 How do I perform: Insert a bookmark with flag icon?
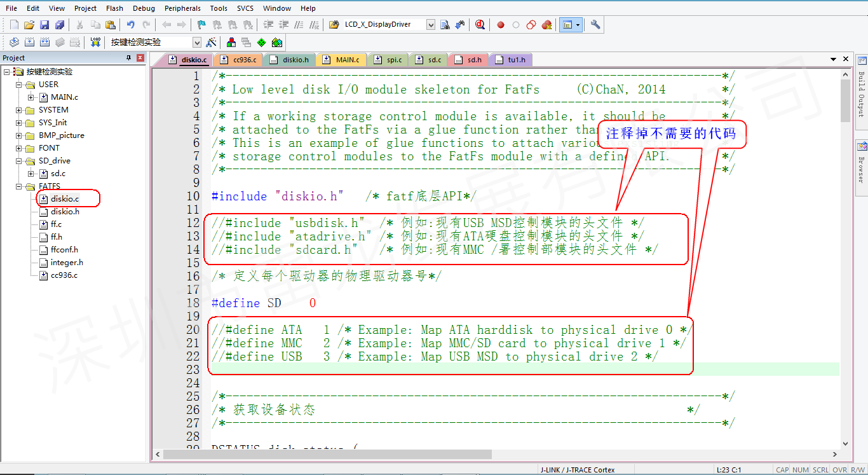tap(201, 25)
